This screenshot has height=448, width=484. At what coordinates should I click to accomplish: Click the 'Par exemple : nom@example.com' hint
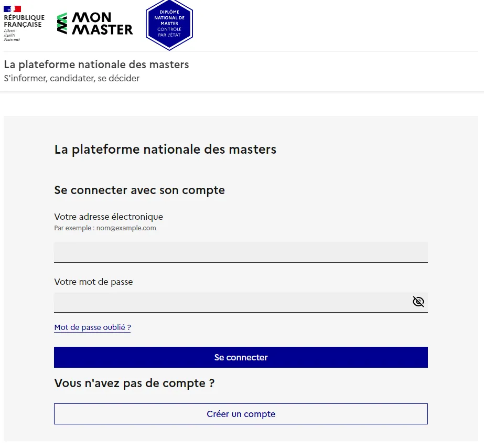point(105,228)
